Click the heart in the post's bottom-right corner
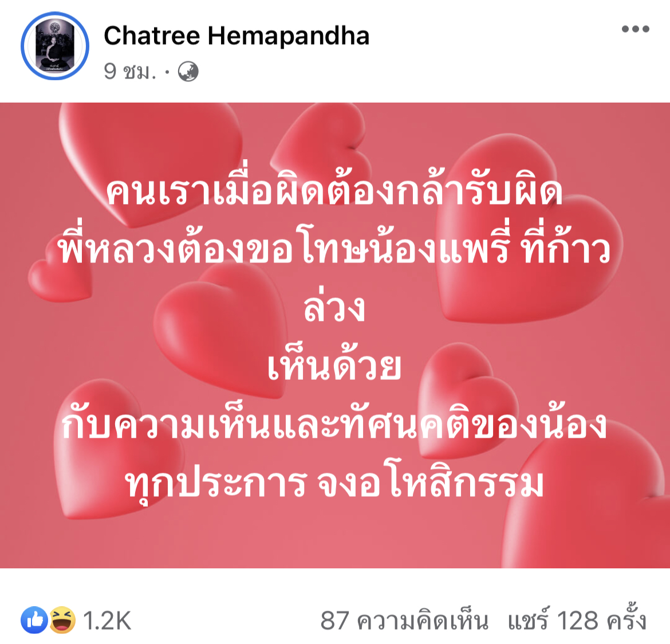The image size is (670, 644). [x=590, y=500]
